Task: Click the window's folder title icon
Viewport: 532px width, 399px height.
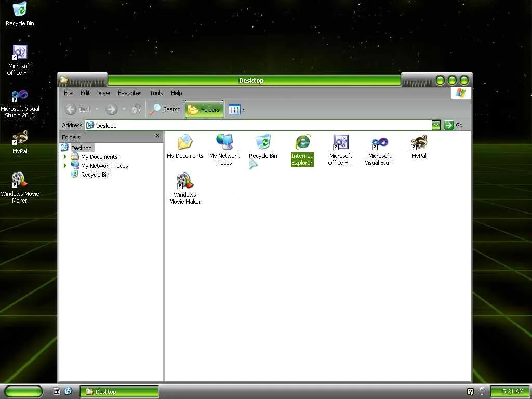Action: [x=64, y=80]
